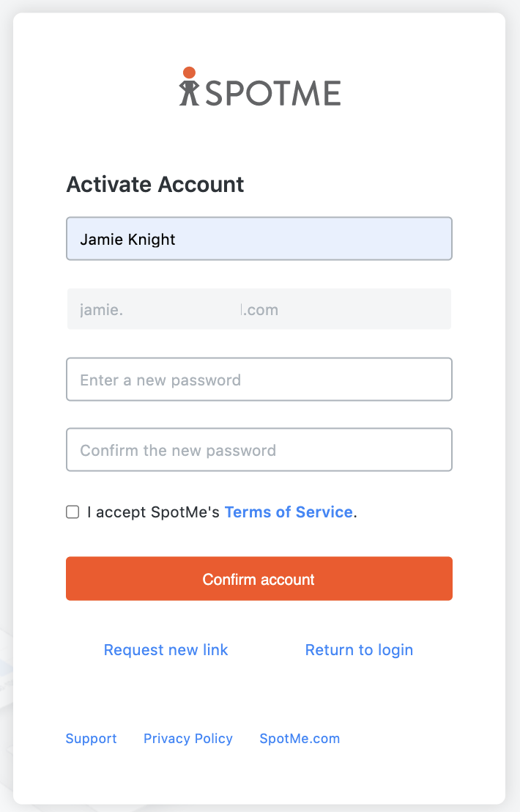Select the "Confirm the new password" field
520x812 pixels.
[259, 449]
